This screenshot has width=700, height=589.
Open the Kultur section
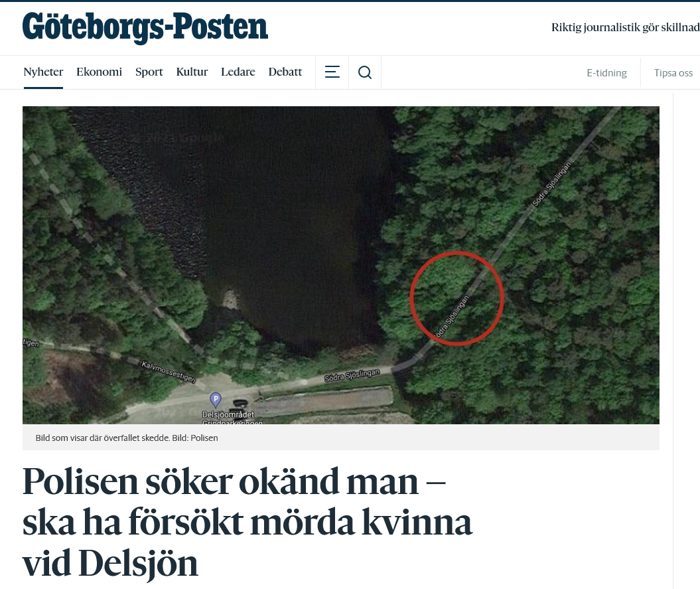(192, 72)
